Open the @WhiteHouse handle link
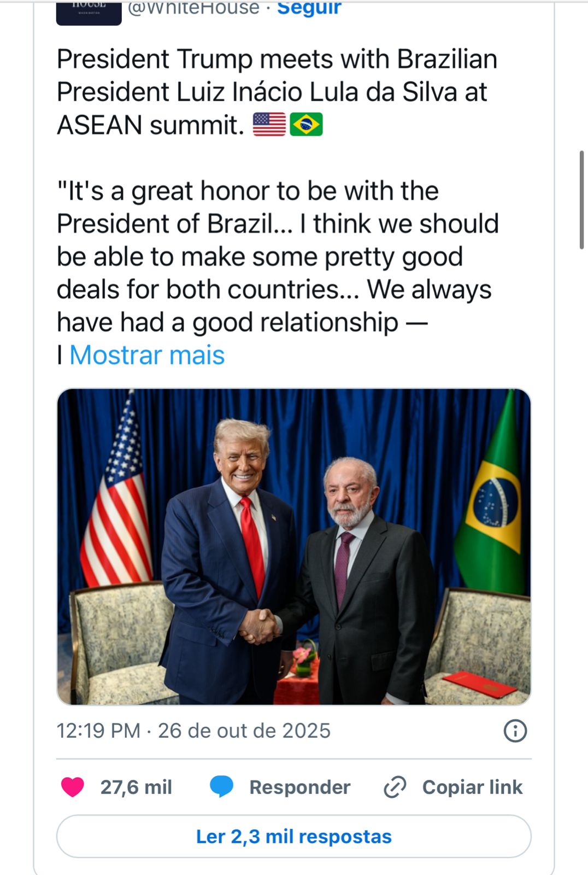588x875 pixels. pyautogui.click(x=193, y=9)
